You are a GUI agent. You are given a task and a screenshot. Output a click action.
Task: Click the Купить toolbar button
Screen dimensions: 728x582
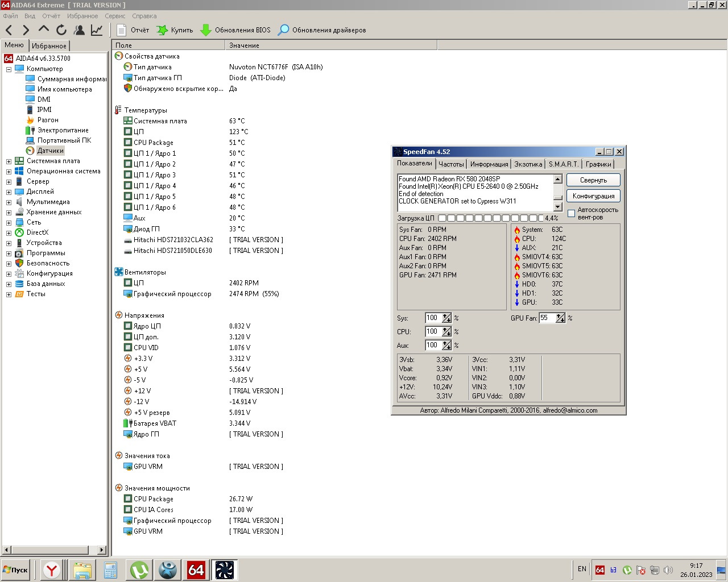175,30
